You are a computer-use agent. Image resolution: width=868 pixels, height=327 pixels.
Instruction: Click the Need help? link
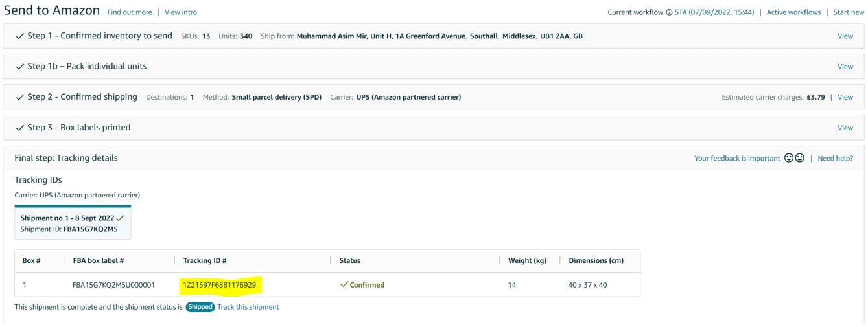(x=835, y=158)
